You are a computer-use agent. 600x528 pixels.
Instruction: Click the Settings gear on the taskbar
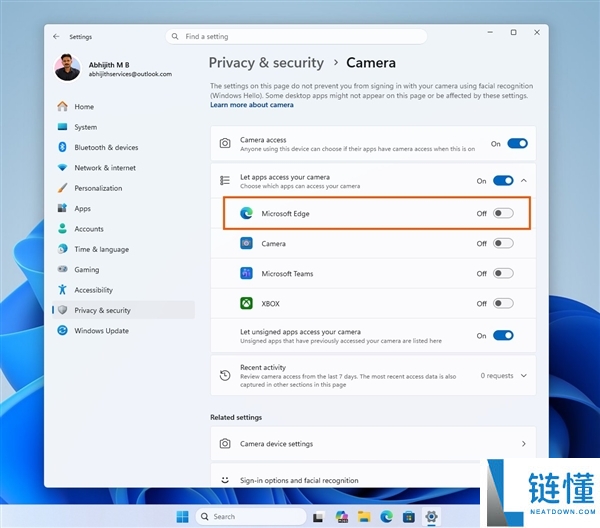[x=431, y=517]
